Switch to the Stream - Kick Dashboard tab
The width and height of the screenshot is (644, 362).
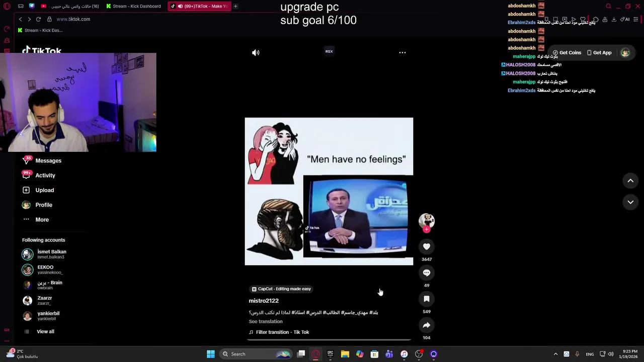(133, 6)
